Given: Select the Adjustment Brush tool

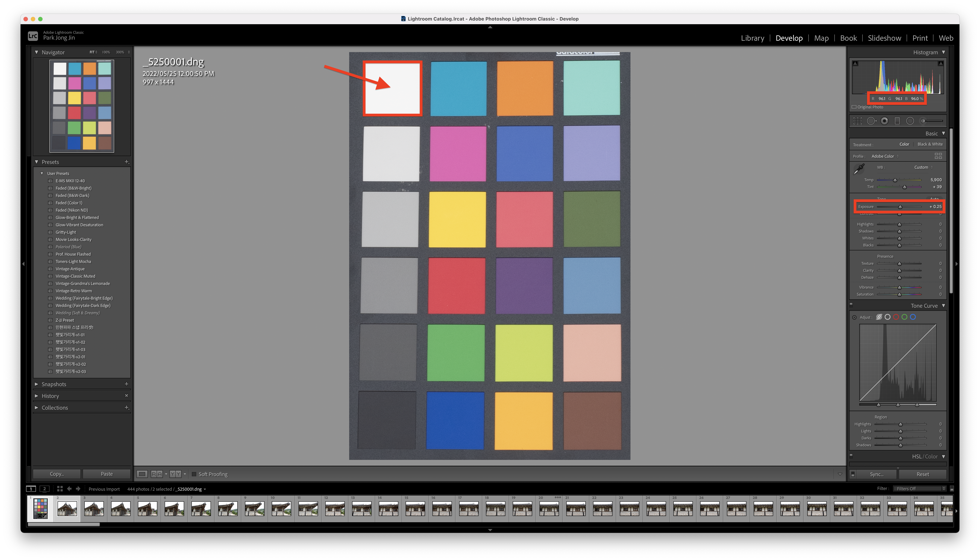Looking at the screenshot, I should click(x=931, y=121).
